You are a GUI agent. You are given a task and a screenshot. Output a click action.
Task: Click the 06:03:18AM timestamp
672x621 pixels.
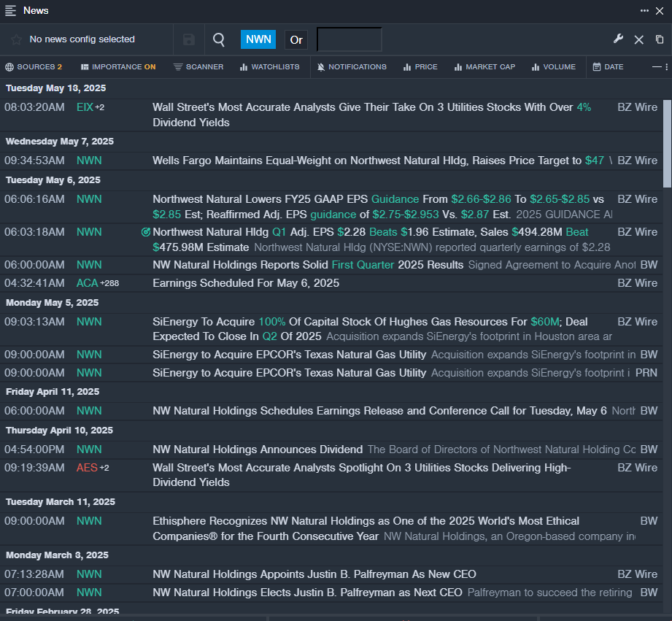pyautogui.click(x=34, y=232)
